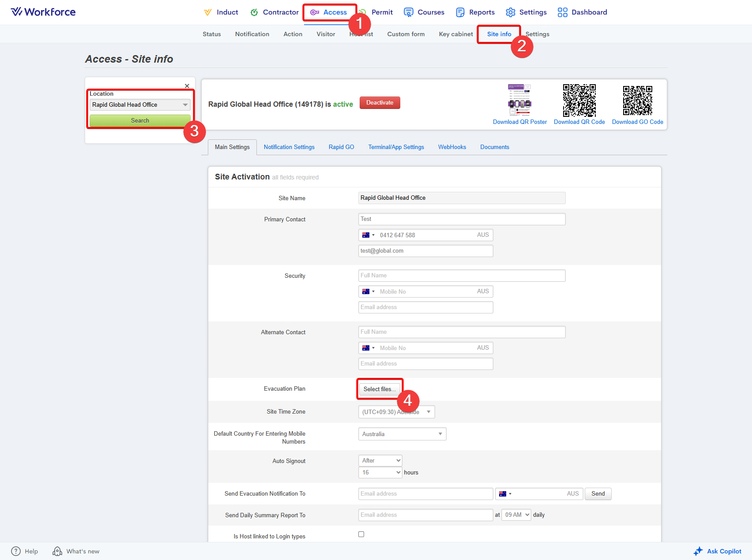Image resolution: width=752 pixels, height=560 pixels.
Task: Open the Dashboard grid icon
Action: click(562, 12)
